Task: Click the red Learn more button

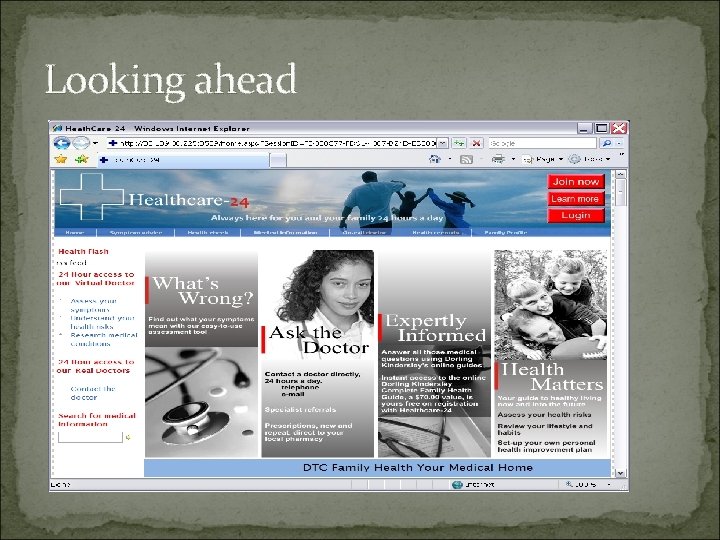Action: click(x=576, y=199)
